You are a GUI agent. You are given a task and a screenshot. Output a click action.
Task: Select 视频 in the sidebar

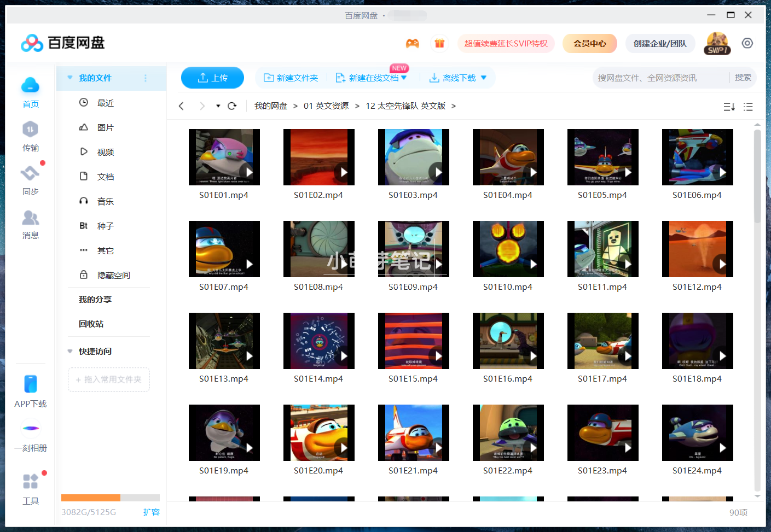click(105, 151)
